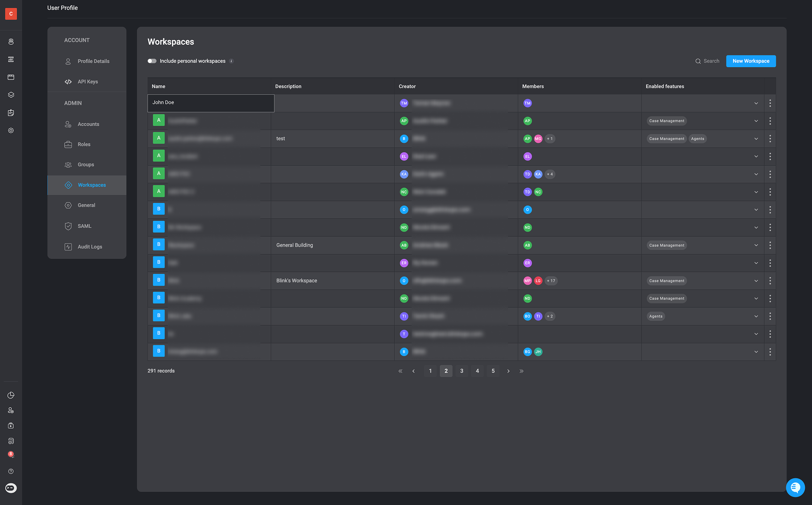The image size is (812, 505).
Task: Open row actions menu for test workspace
Action: pyautogui.click(x=770, y=139)
